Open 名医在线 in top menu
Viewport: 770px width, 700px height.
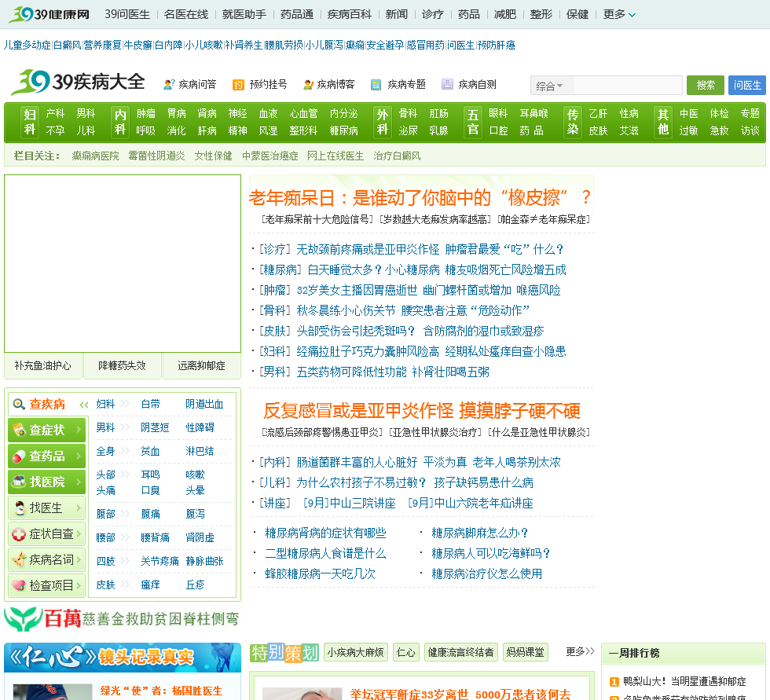tap(186, 14)
